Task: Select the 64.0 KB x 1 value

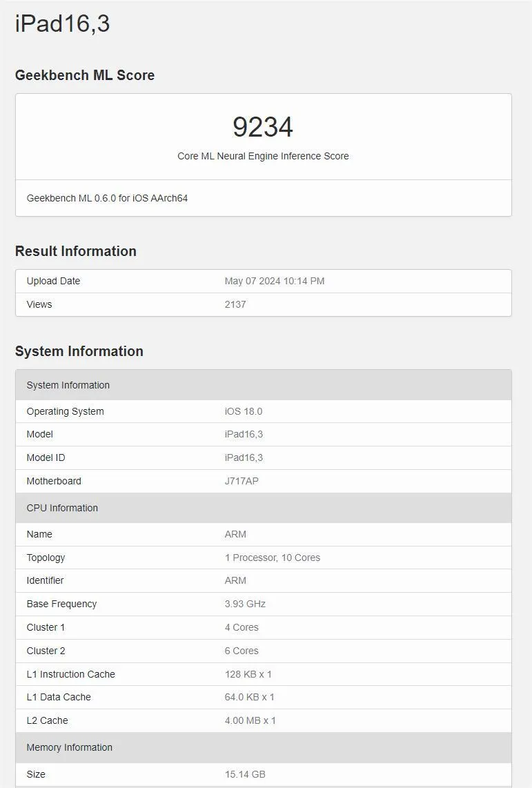Action: tap(250, 697)
